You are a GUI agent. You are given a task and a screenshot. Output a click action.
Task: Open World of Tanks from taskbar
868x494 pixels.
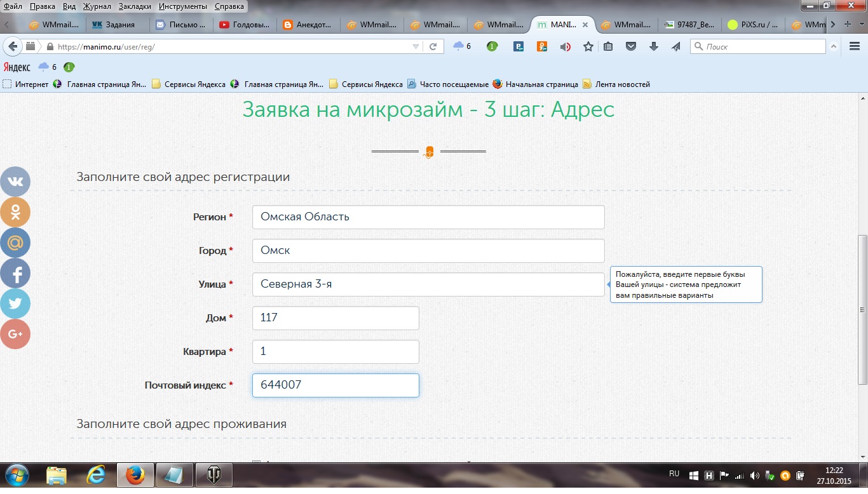click(x=214, y=475)
